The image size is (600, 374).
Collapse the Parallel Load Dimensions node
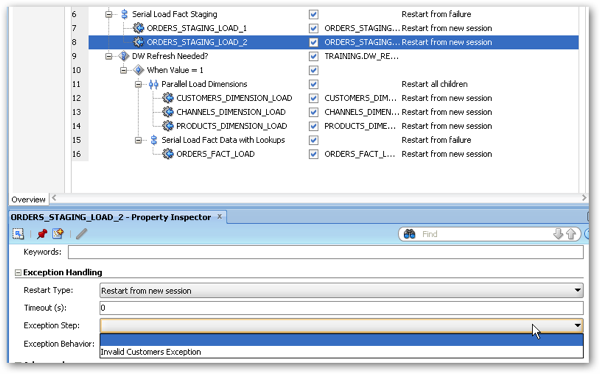(x=138, y=84)
